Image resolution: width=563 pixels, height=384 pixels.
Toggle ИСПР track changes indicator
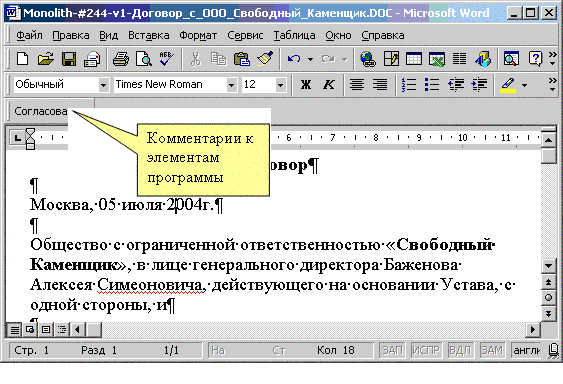click(x=425, y=350)
